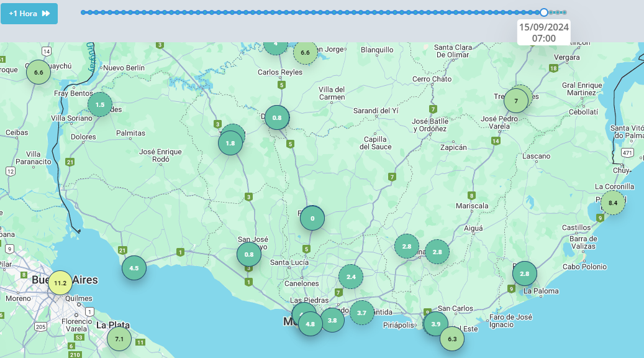Click the 4.5 marker on the coast
The height and width of the screenshot is (358, 644).
(x=134, y=268)
